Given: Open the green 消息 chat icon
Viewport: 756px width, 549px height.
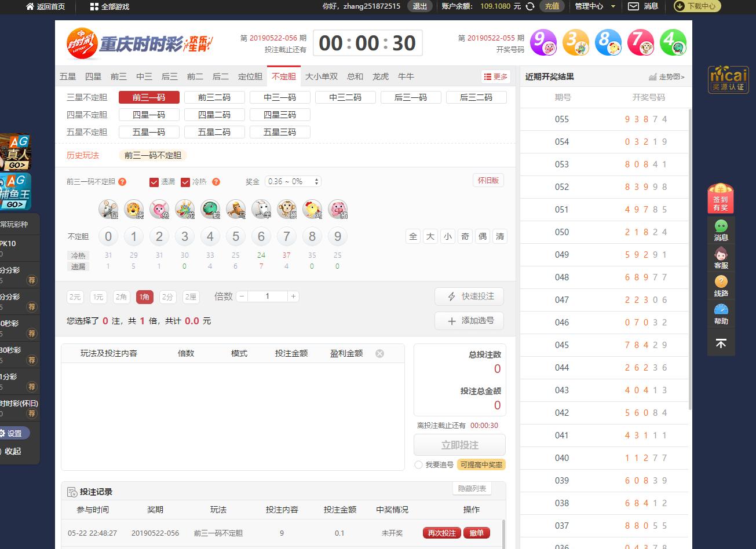Looking at the screenshot, I should (721, 230).
